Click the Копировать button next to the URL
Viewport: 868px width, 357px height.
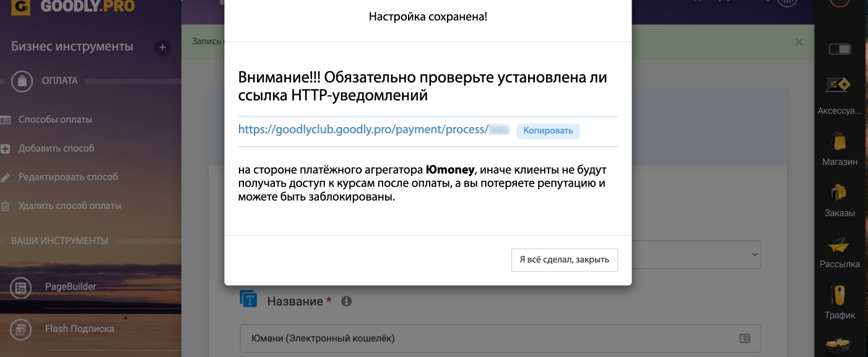pyautogui.click(x=548, y=131)
